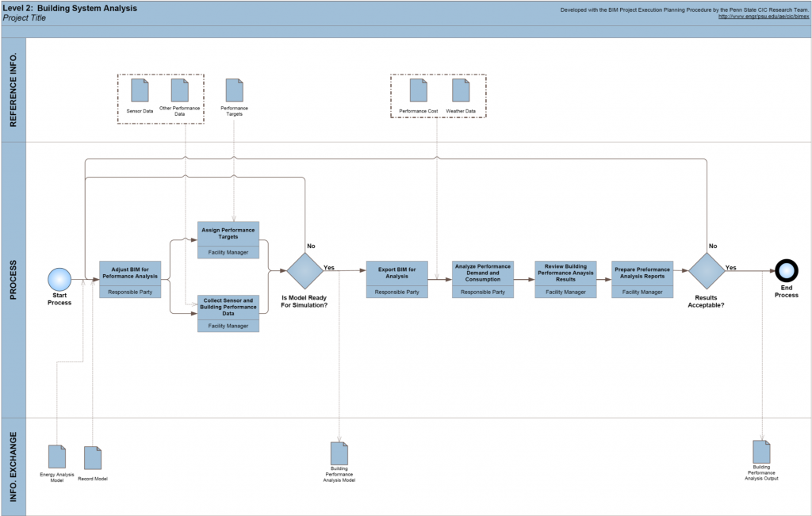Screen dimensions: 812x516
Task: Click the Weather Data document icon
Action: point(461,90)
